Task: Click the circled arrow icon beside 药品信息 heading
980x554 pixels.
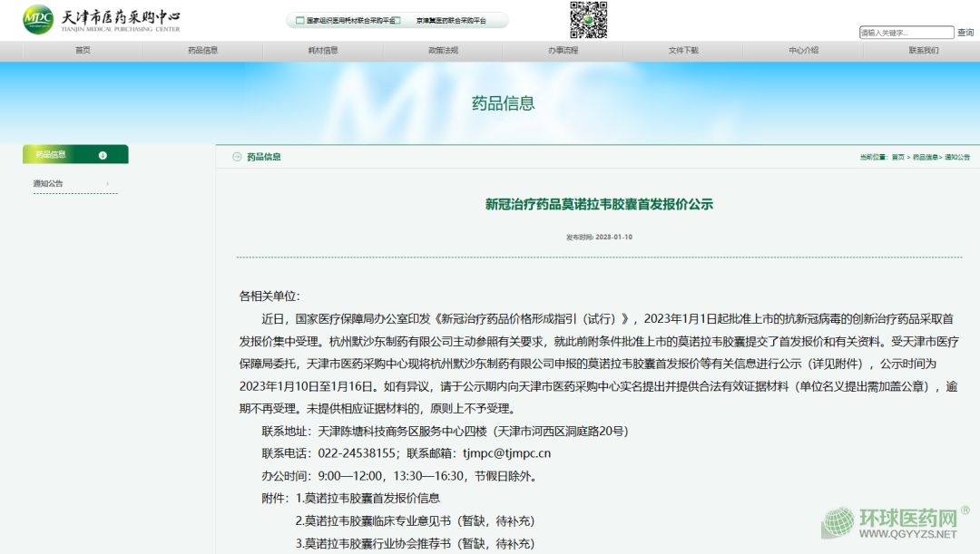Action: coord(238,157)
